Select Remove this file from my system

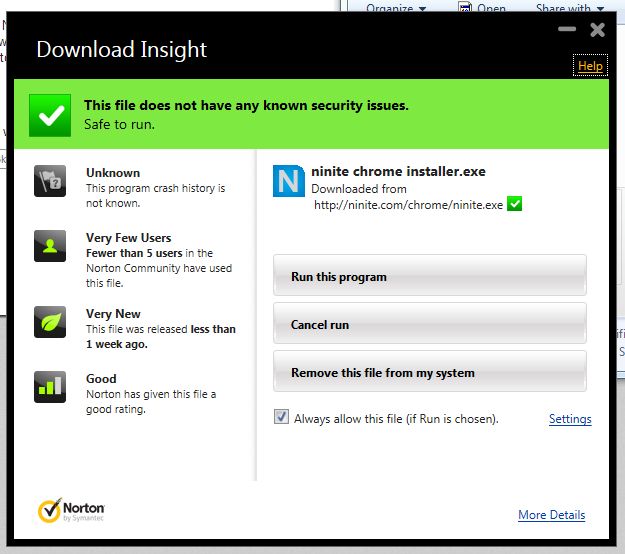pos(430,371)
